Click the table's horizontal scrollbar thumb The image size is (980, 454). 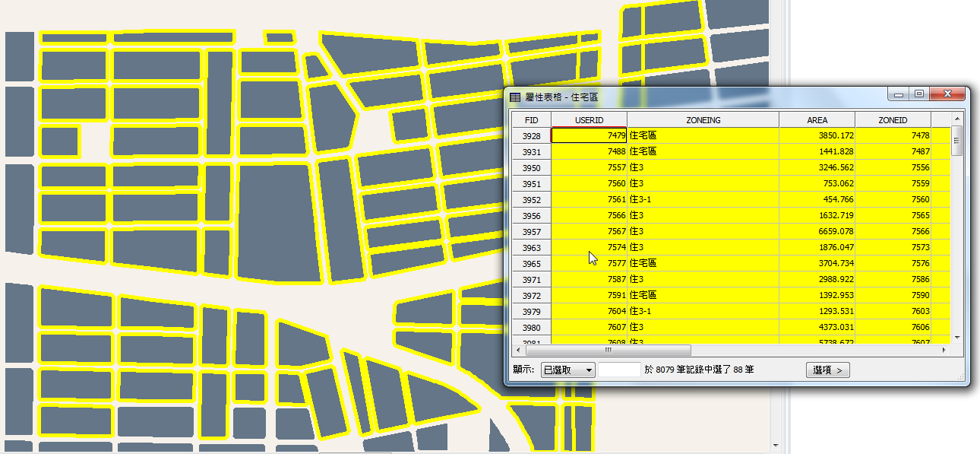pos(608,351)
